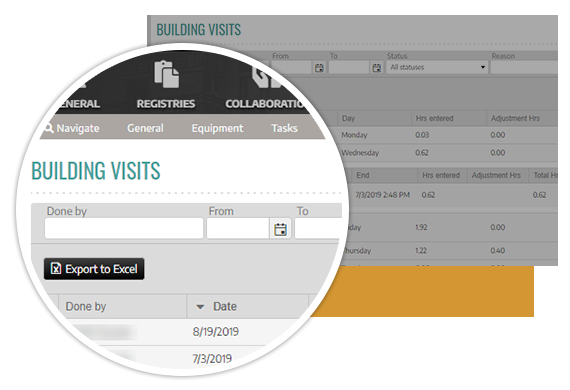
Task: Open the From calendar picker in magnified view
Action: coord(280,229)
